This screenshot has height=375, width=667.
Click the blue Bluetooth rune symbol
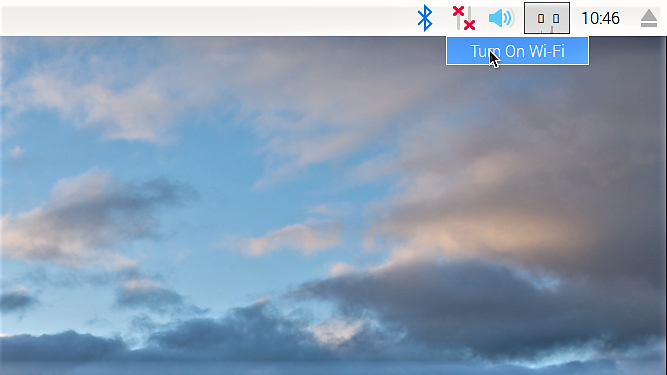tap(425, 18)
